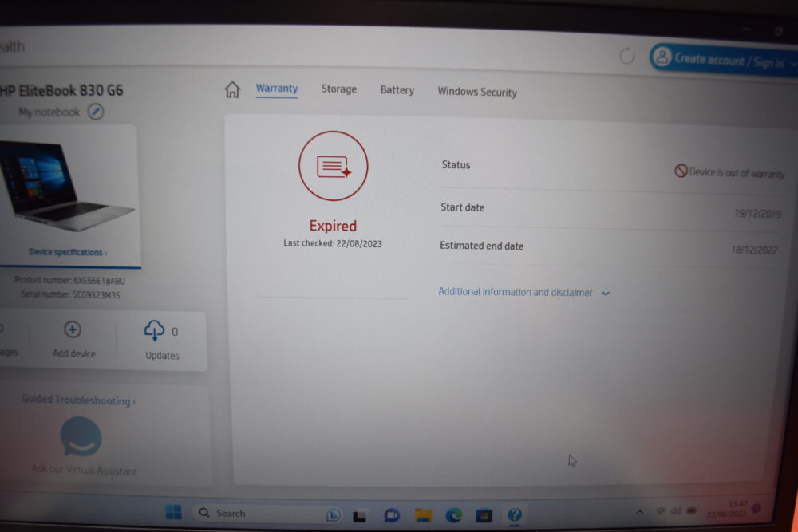
Task: Open Updates cloud download icon
Action: [x=154, y=330]
